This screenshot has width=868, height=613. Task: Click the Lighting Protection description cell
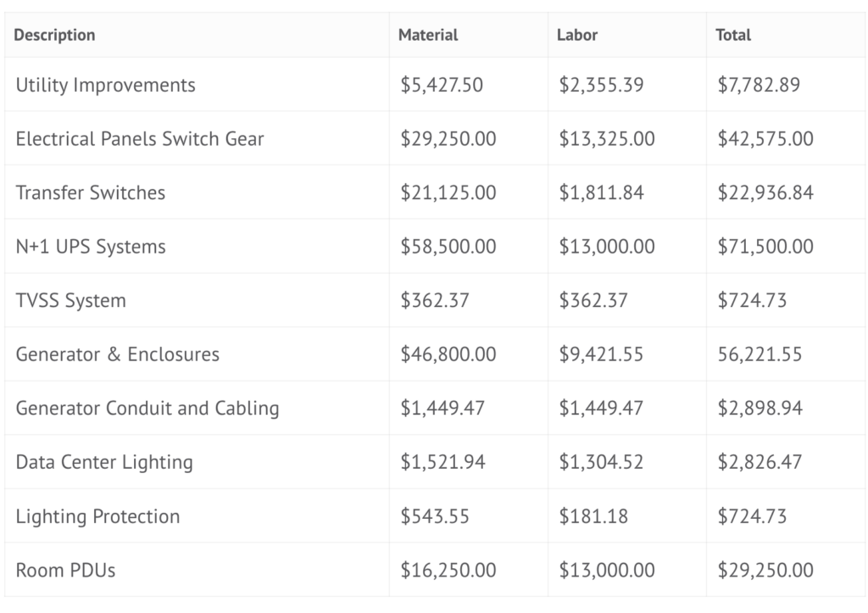pos(97,516)
